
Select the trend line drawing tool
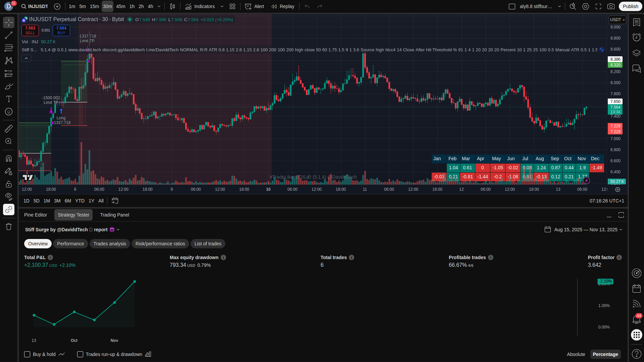9,35
